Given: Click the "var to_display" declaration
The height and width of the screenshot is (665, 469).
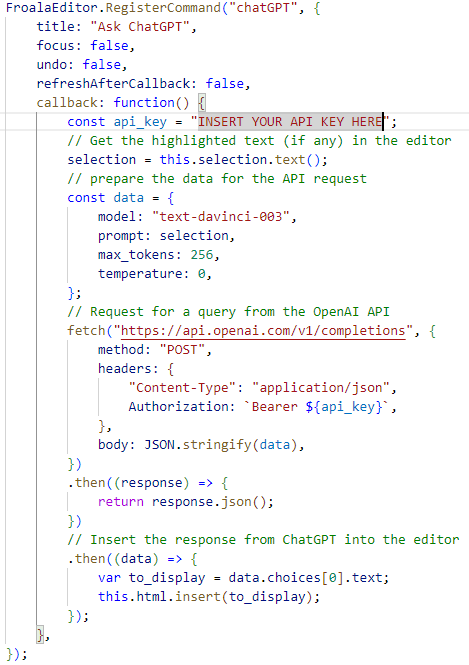Looking at the screenshot, I should click(x=151, y=578).
